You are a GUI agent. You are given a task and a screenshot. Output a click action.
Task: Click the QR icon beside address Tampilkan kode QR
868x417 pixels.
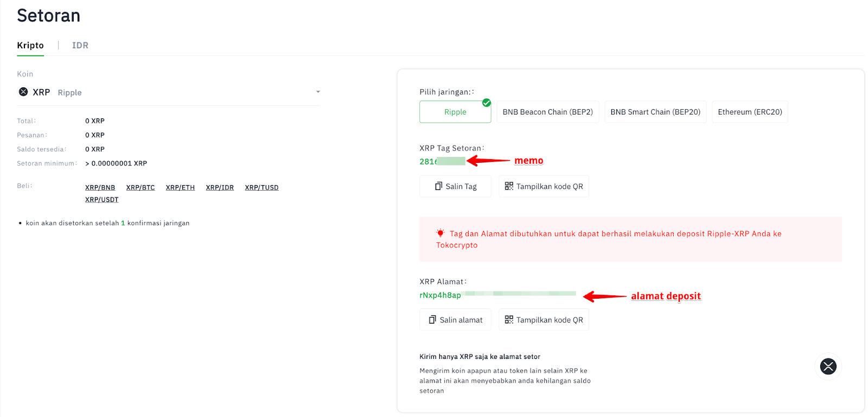click(509, 320)
